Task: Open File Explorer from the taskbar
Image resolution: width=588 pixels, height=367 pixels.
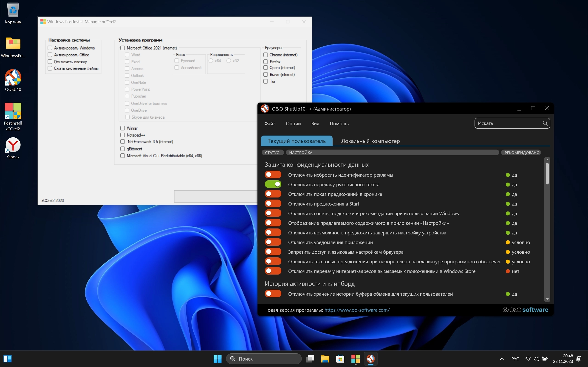Action: (x=325, y=359)
